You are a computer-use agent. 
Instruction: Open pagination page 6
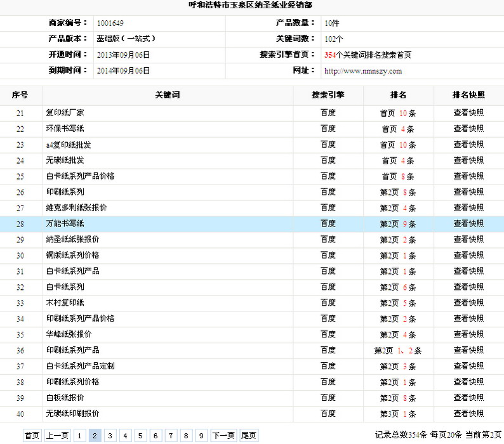coord(156,435)
